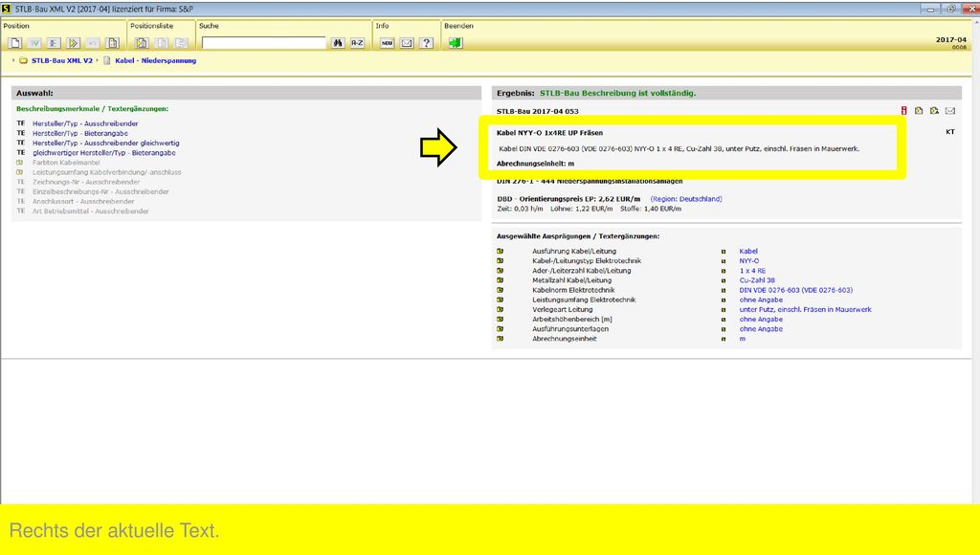Viewport: 980px width, 555px height.
Task: Click the green checkmark position icon
Action: [34, 42]
